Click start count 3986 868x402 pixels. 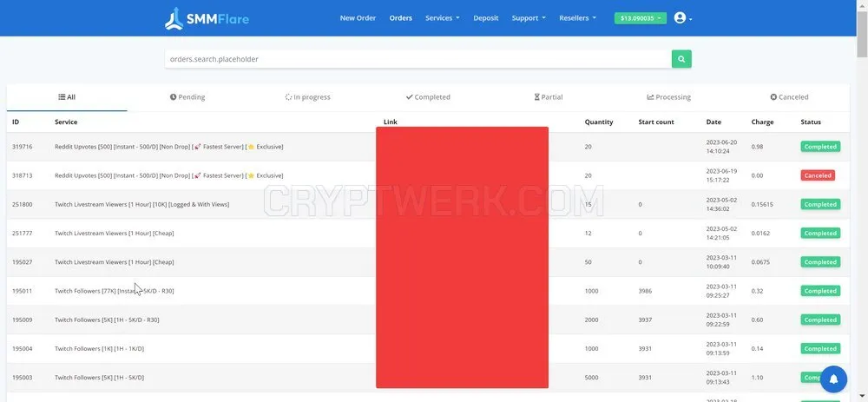(x=645, y=291)
